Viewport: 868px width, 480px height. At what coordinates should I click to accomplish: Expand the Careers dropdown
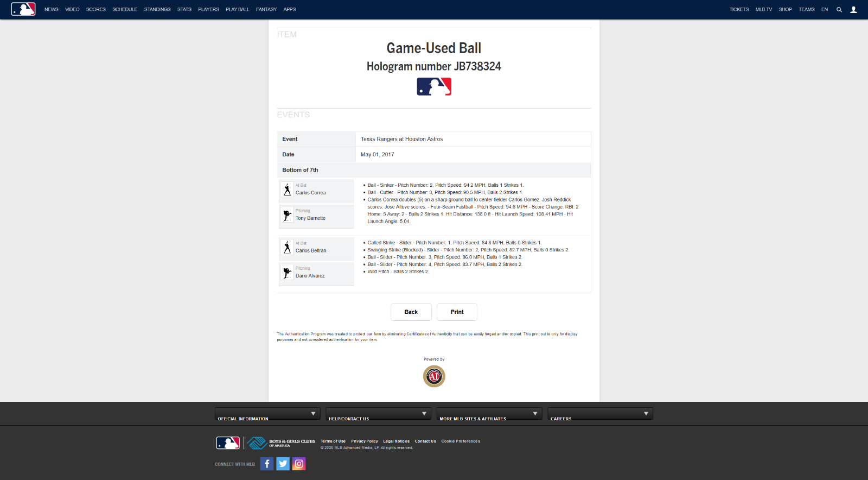(600, 414)
